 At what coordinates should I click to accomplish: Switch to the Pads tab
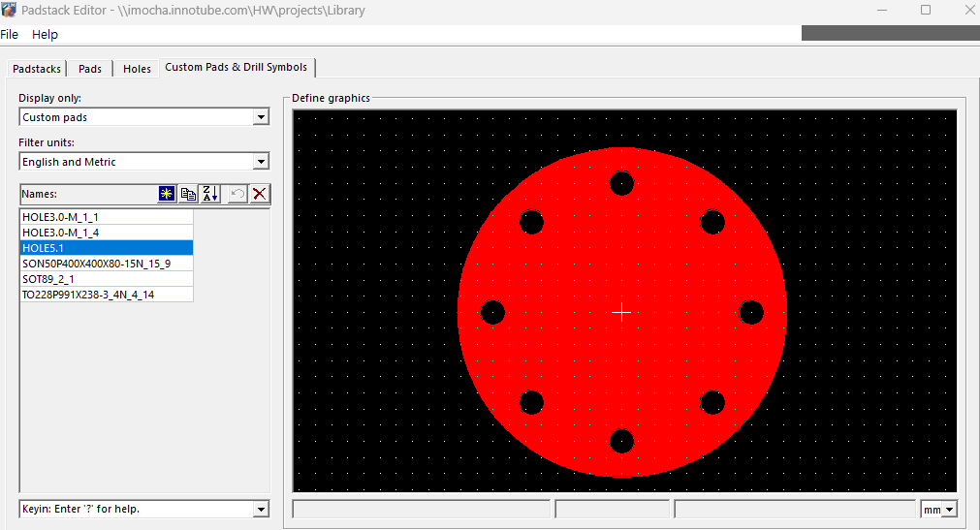[x=90, y=69]
